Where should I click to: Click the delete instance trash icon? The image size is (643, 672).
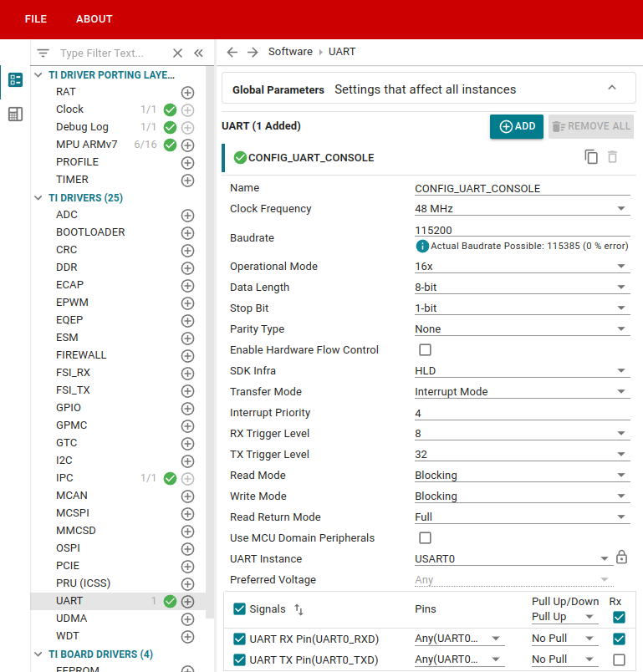point(613,157)
